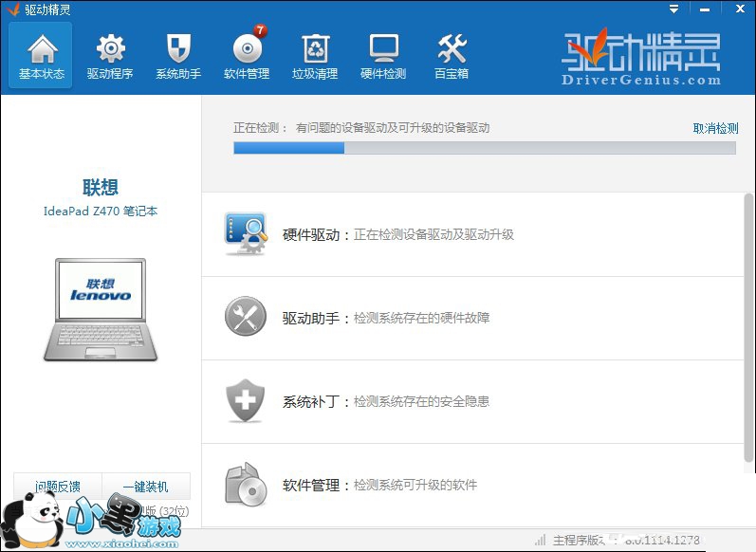Click the 硬件驱动 scan icon
This screenshot has height=552, width=756.
[245, 234]
